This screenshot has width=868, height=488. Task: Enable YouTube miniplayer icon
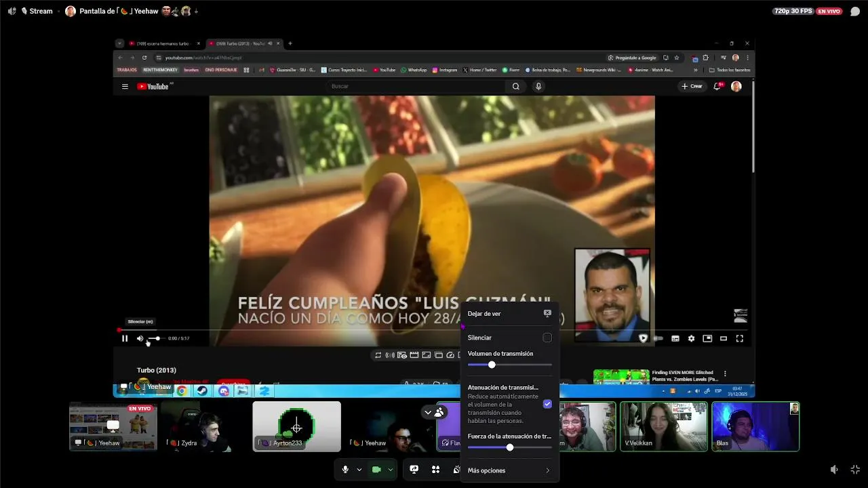pyautogui.click(x=707, y=338)
